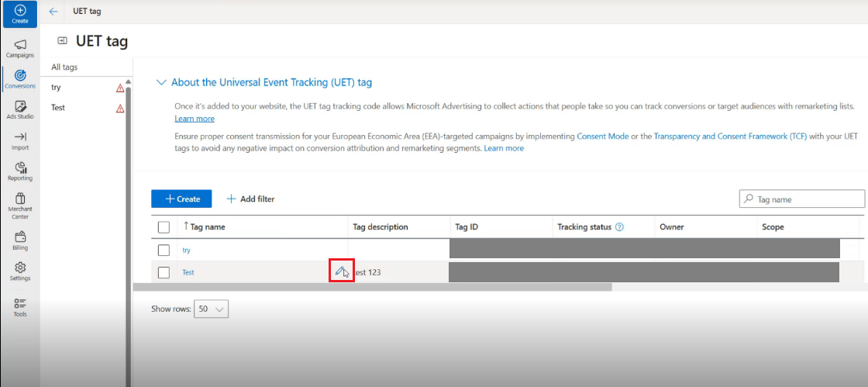Open Tools icon in sidebar

pyautogui.click(x=20, y=302)
